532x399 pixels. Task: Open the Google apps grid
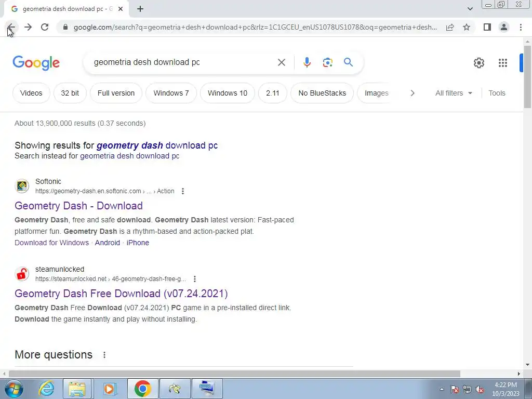pyautogui.click(x=503, y=63)
